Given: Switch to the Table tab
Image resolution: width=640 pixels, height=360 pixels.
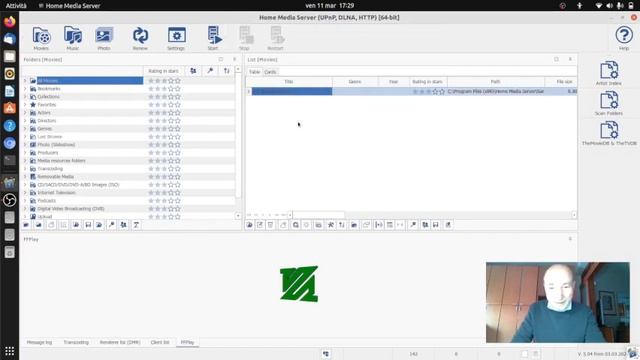Looking at the screenshot, I should click(254, 72).
